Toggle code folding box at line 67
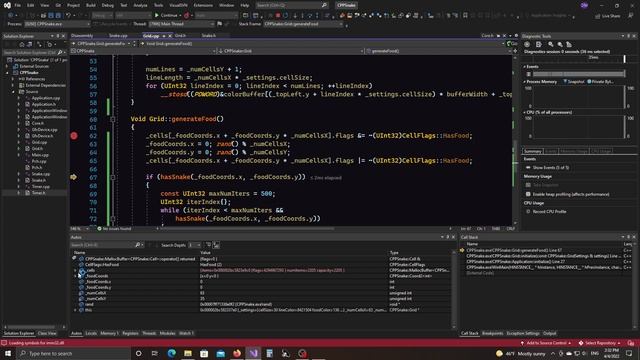Screen dimensions: 640x360 click(113, 177)
